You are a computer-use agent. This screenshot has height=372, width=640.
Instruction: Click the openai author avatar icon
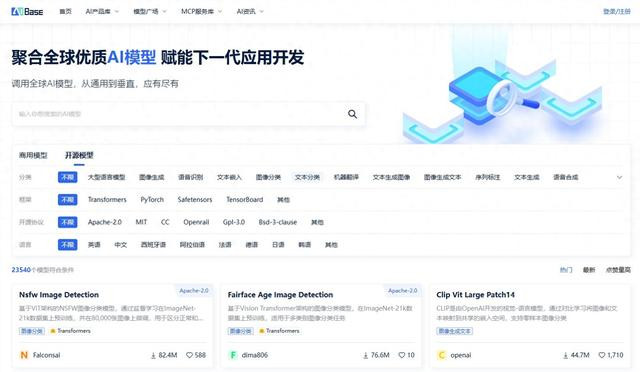[x=441, y=355]
